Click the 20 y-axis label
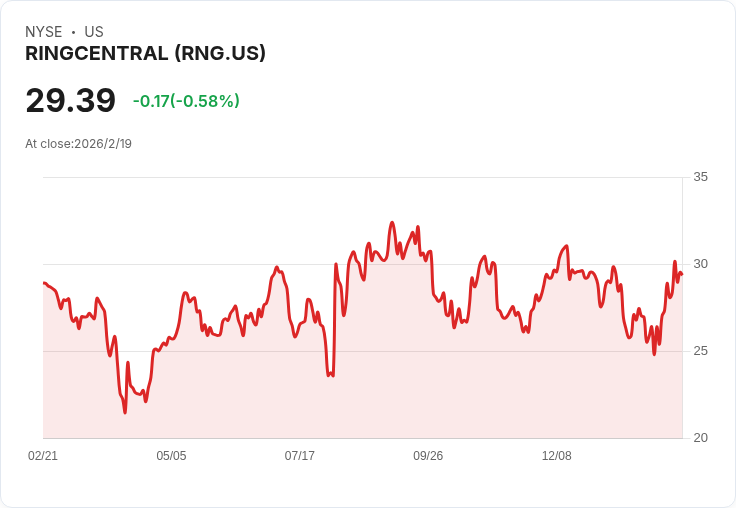736x508 pixels. click(701, 438)
